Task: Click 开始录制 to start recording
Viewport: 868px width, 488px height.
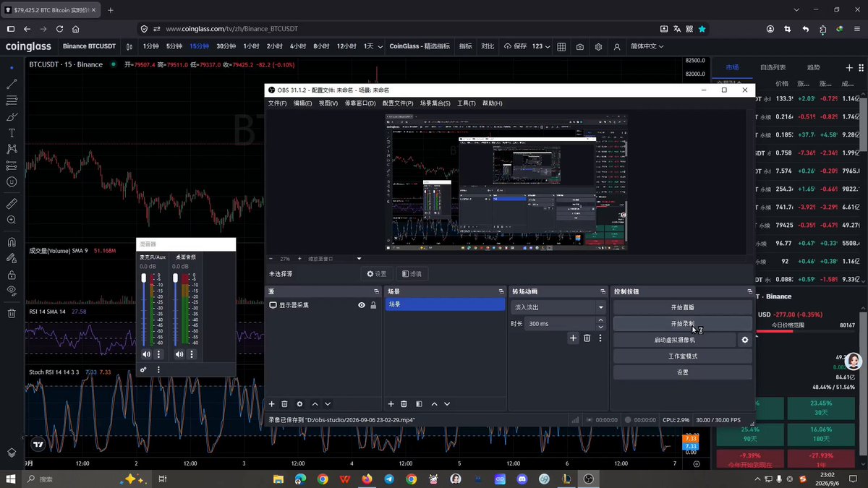Action: click(x=683, y=324)
